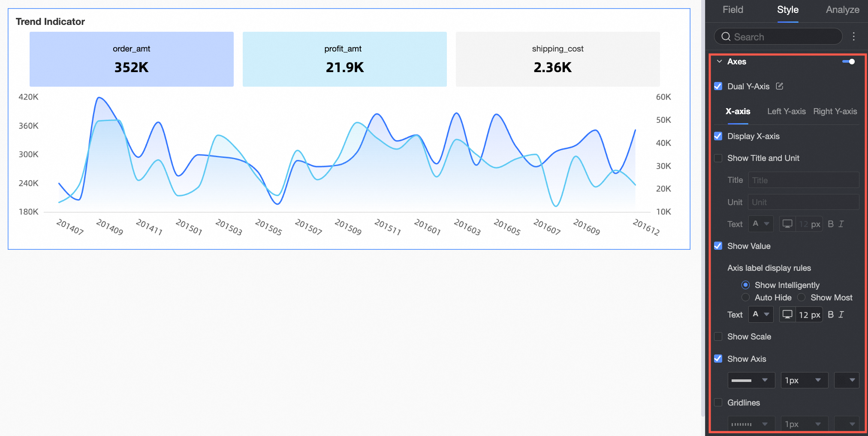Image resolution: width=868 pixels, height=436 pixels.
Task: Click the shipping_cost indicator card
Action: pyautogui.click(x=558, y=59)
